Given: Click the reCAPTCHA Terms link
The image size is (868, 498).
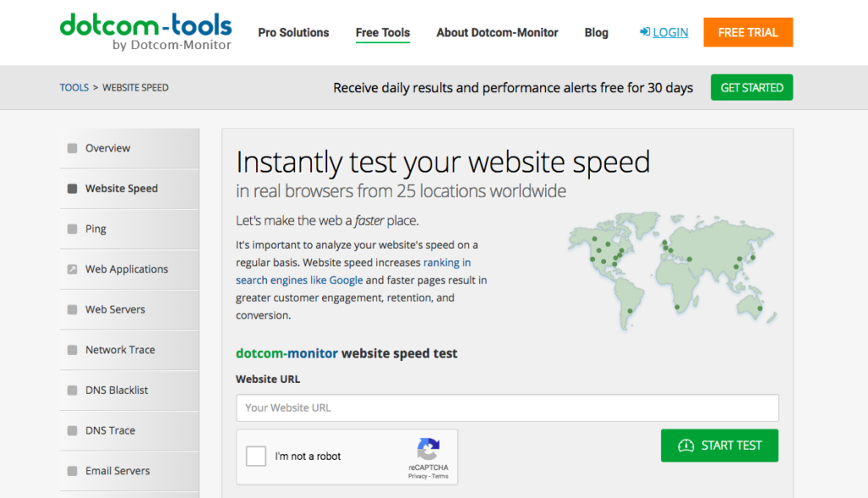Looking at the screenshot, I should point(440,477).
